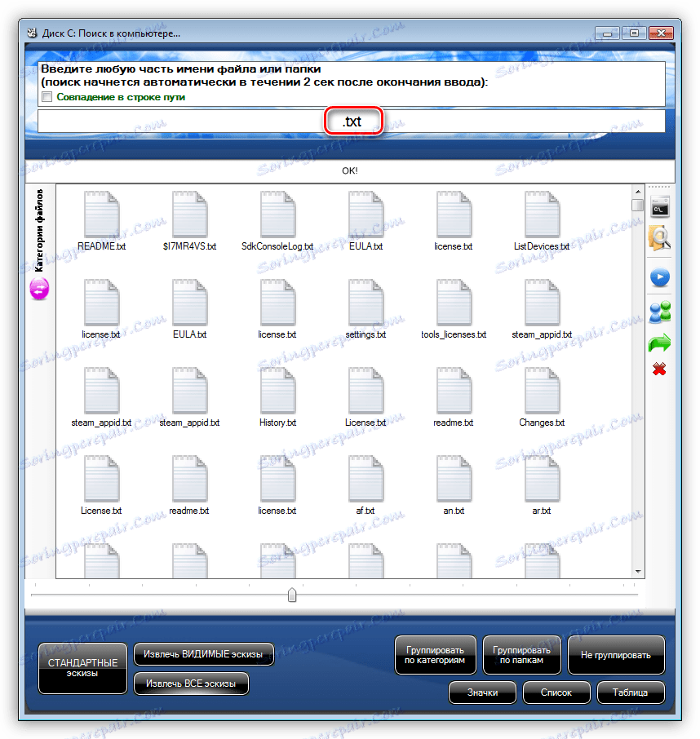Image resolution: width=700 pixels, height=739 pixels.
Task: Click the 'Извлечь ВИДИМЫЕ эскизы' button
Action: click(x=204, y=654)
